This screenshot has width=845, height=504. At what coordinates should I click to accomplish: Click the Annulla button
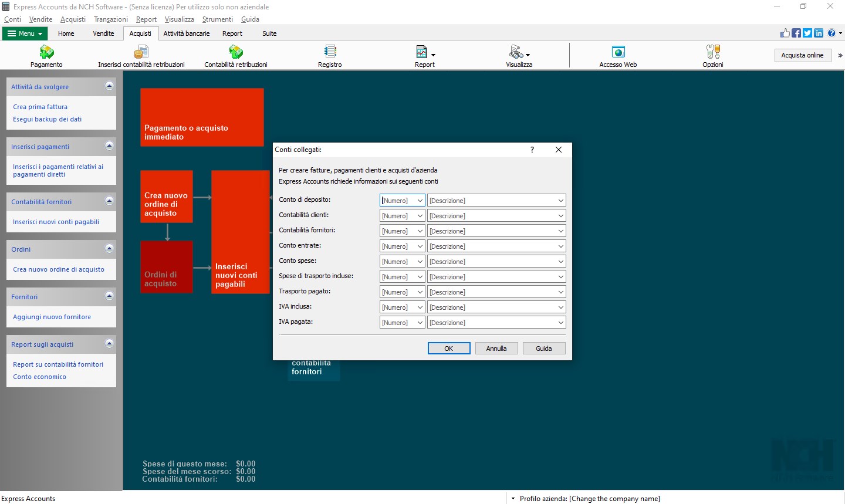[496, 349]
